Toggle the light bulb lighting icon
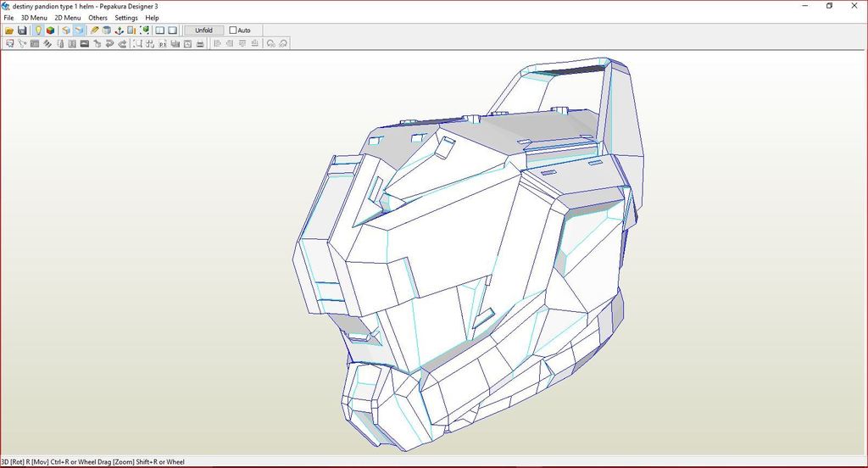The image size is (868, 468). coord(38,31)
